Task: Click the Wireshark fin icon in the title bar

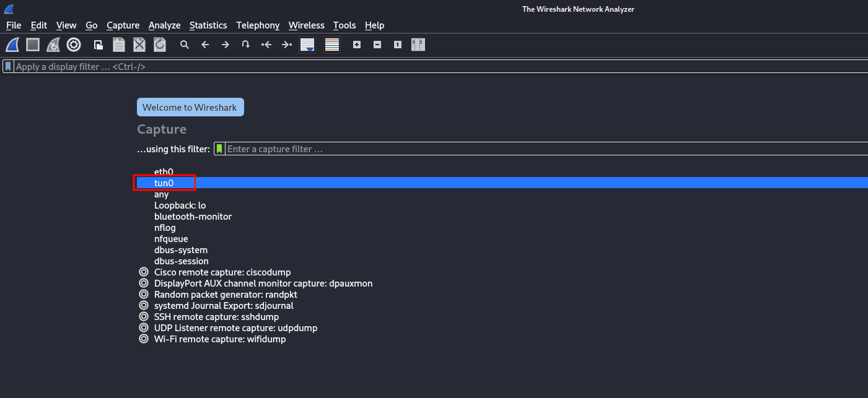Action: tap(9, 9)
